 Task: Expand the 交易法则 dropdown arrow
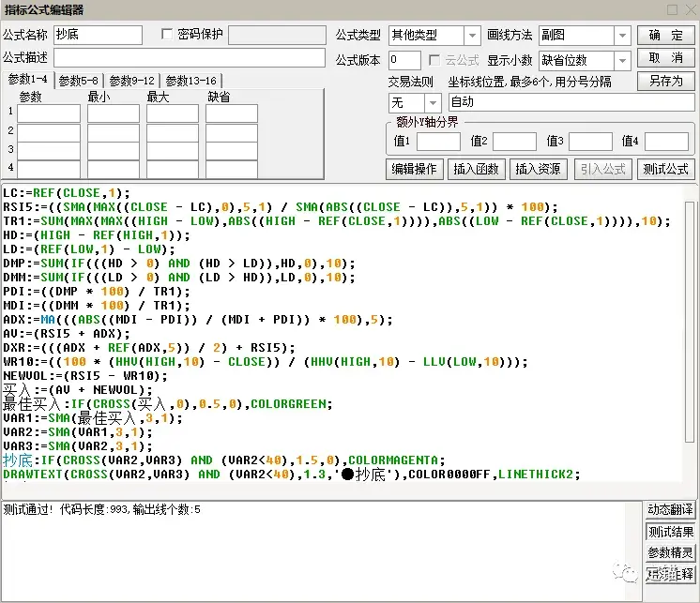point(433,103)
